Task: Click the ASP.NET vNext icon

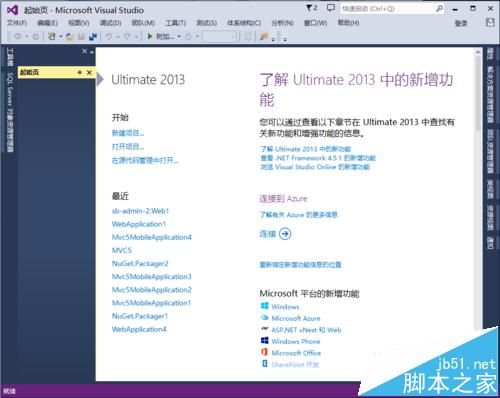Action: pos(265,329)
